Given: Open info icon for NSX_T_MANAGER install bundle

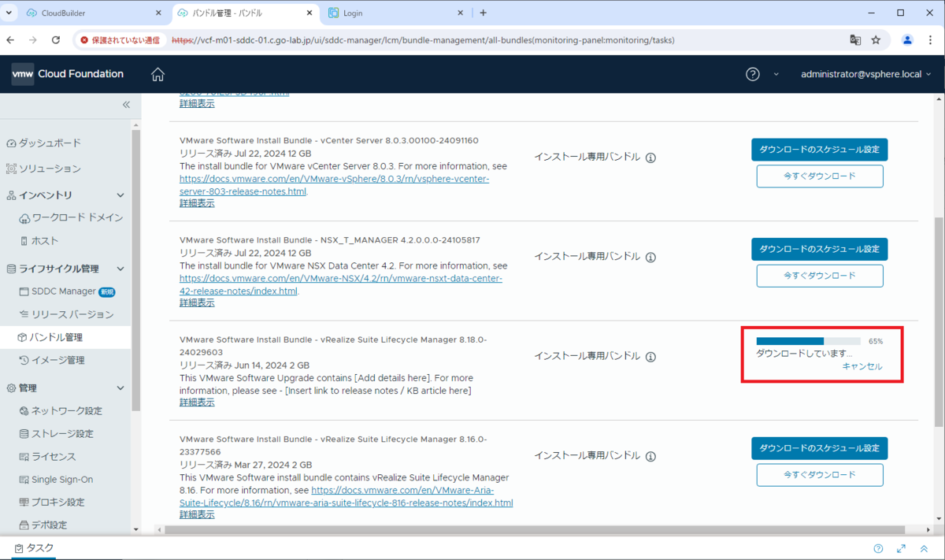Looking at the screenshot, I should point(650,257).
